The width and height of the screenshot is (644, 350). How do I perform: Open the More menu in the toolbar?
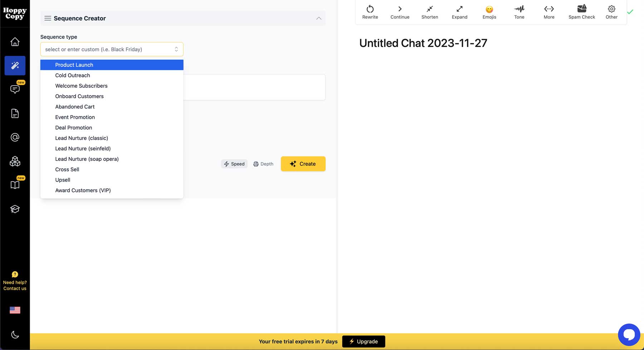[548, 12]
